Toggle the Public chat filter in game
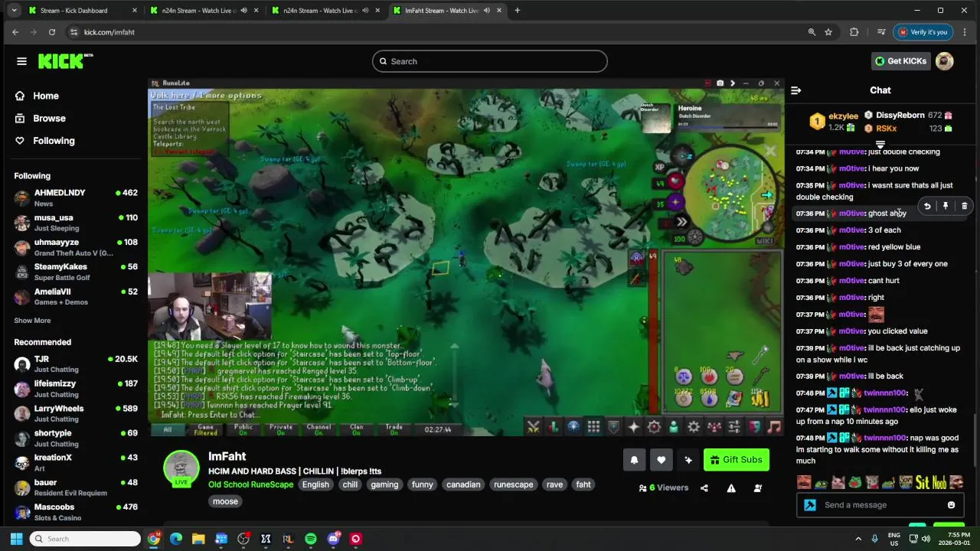 coord(243,429)
